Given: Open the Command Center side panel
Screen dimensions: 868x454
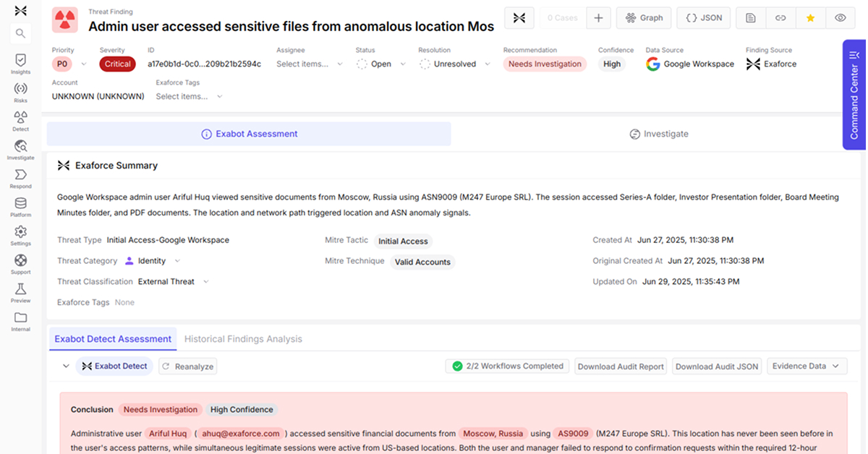Looking at the screenshot, I should 854,95.
